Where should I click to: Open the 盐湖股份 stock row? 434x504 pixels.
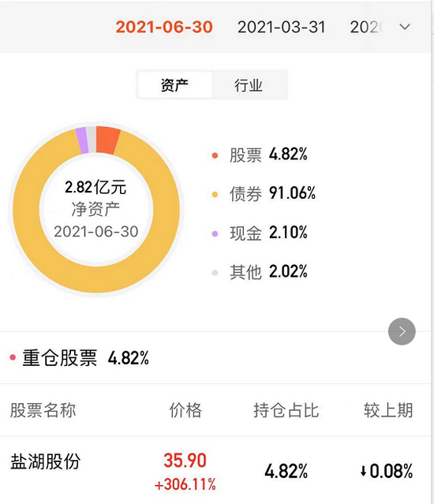[x=215, y=470]
